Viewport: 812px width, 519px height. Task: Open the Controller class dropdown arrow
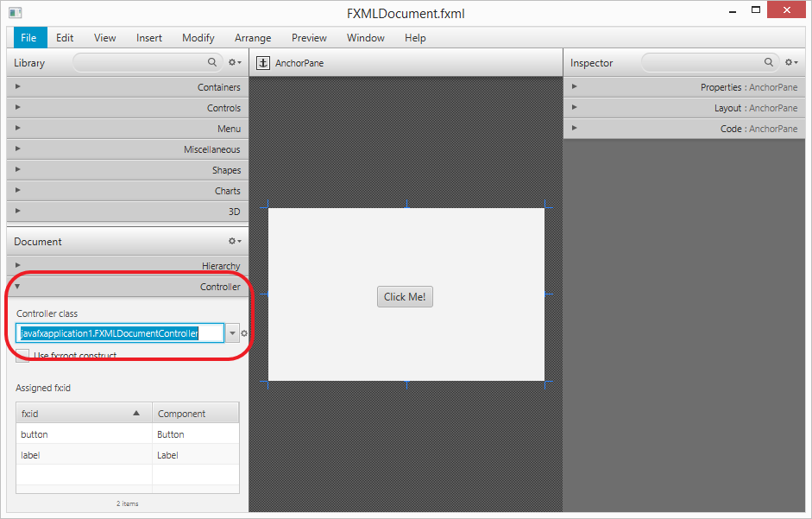[232, 333]
